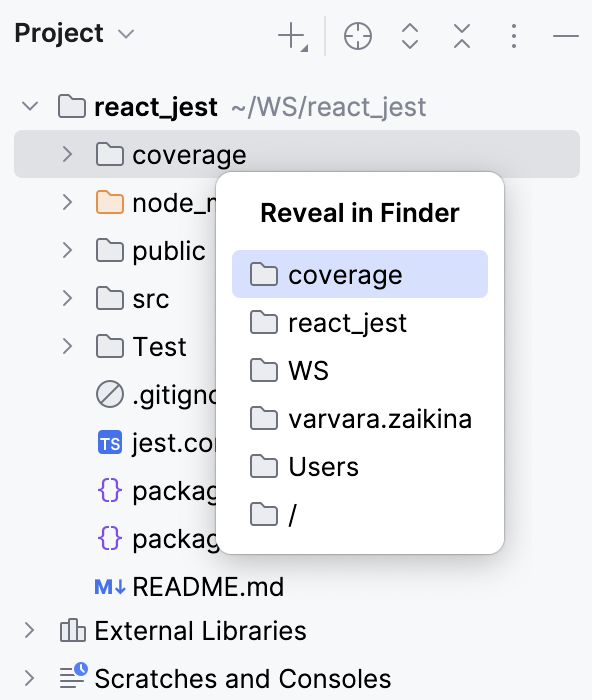Open the Project view dropdown
The height and width of the screenshot is (700, 592).
point(126,34)
